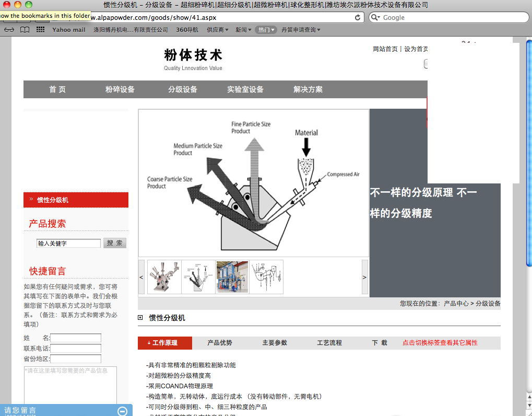Open 粉碎设备 in navigation bar
Screen dimensions: 532x416
(x=120, y=89)
